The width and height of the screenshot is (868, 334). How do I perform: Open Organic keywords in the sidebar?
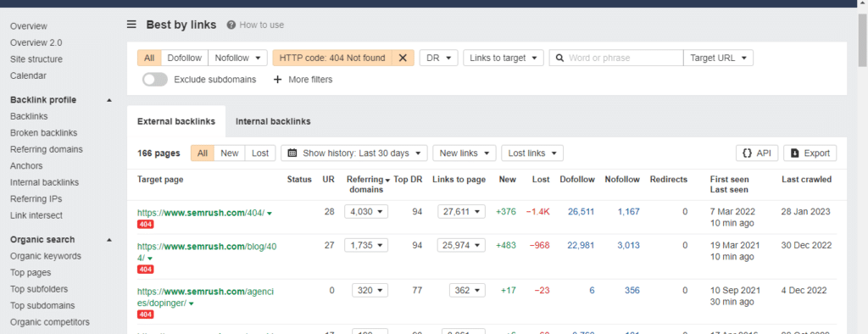[46, 256]
